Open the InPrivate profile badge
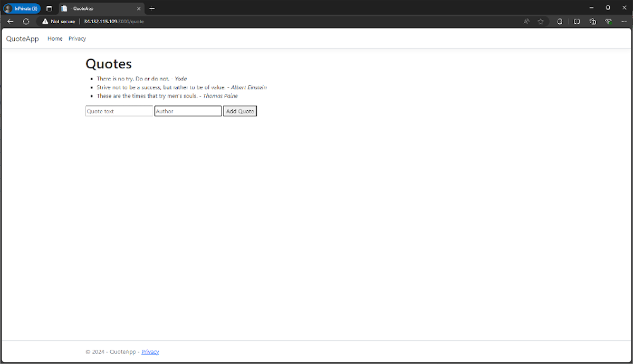633x364 pixels. (22, 8)
